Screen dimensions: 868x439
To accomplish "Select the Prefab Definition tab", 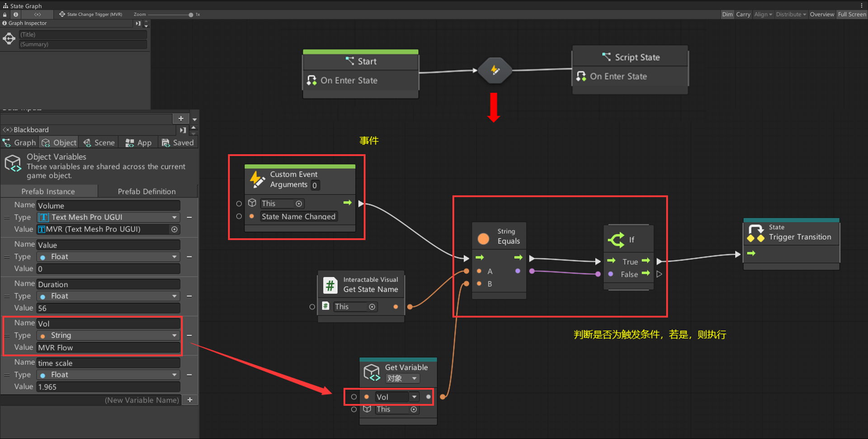I will pyautogui.click(x=146, y=191).
